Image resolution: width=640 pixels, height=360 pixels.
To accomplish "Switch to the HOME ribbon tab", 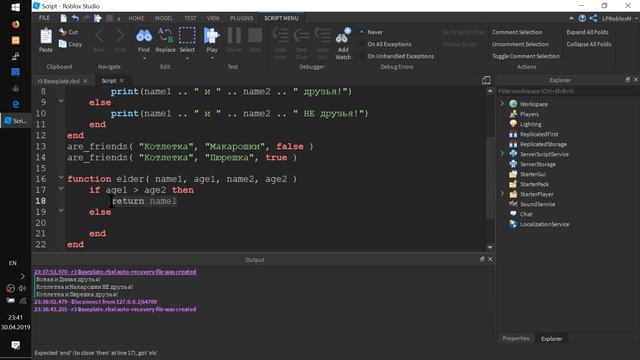I will (136, 18).
